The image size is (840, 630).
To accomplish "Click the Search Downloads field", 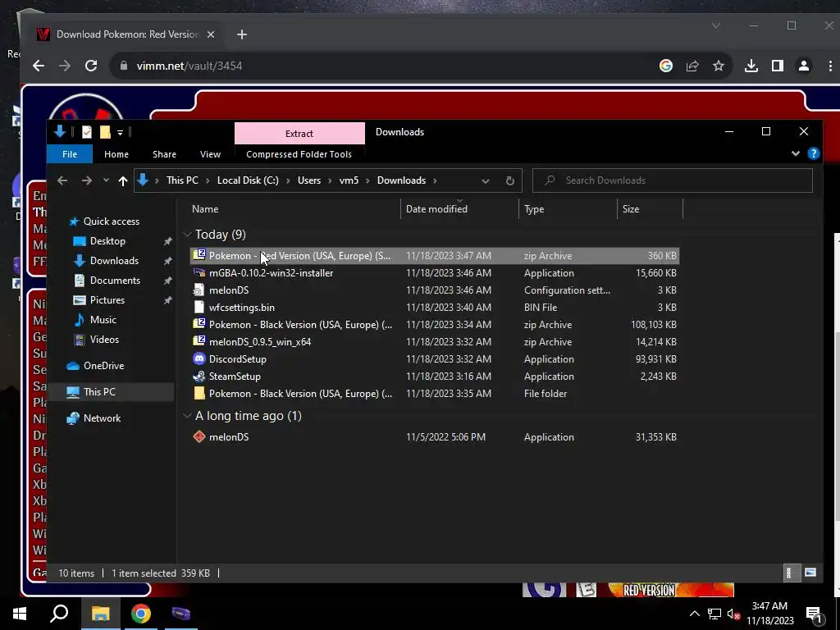I will point(673,180).
